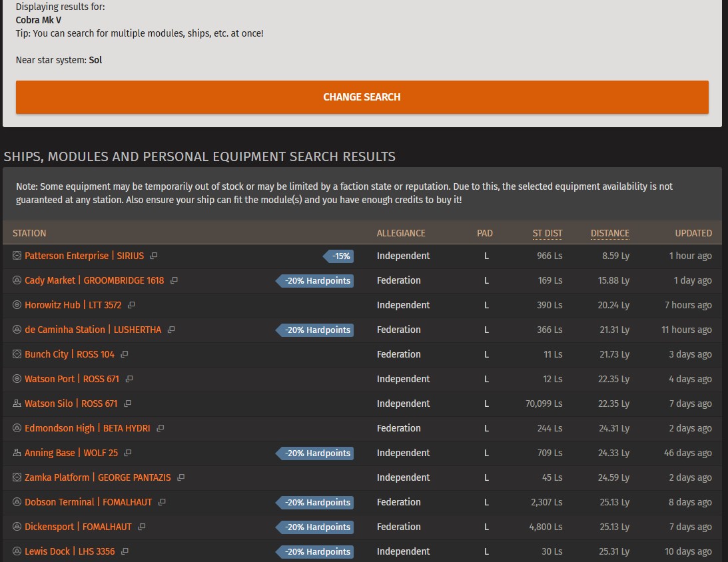
Task: Open de Caminha Station | LUSHERTHA link
Action: (x=93, y=330)
